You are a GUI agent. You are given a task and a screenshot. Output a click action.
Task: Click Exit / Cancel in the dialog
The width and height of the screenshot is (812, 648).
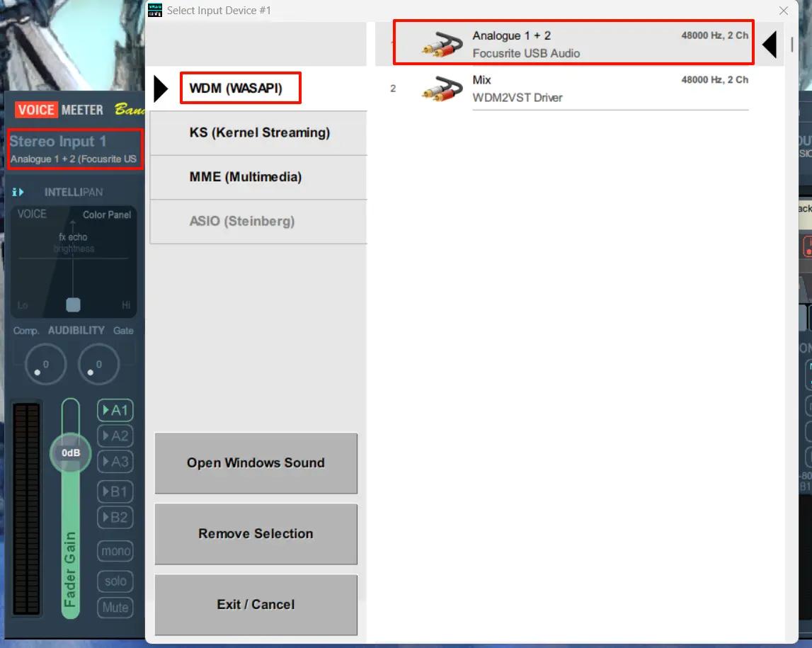(256, 605)
